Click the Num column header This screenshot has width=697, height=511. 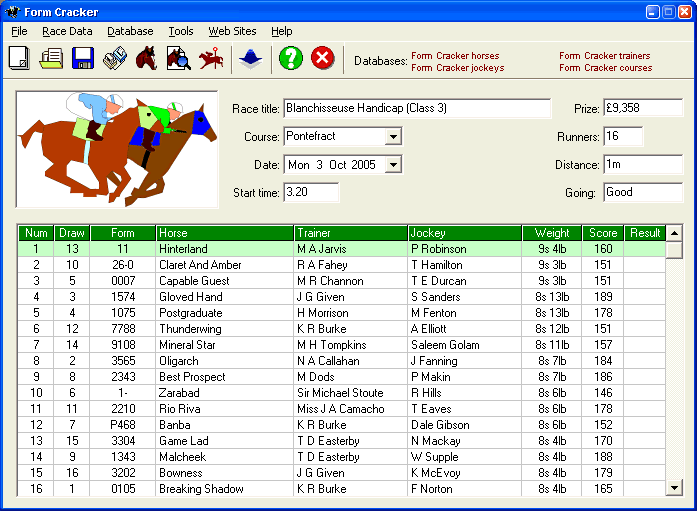(36, 233)
